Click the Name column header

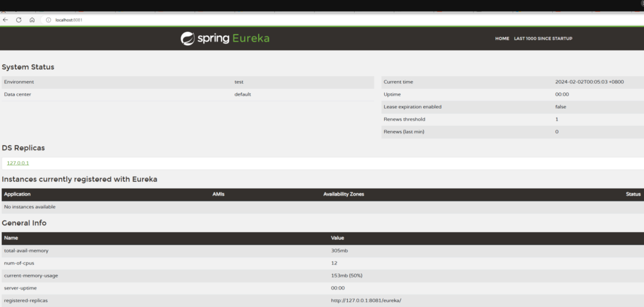tap(11, 238)
